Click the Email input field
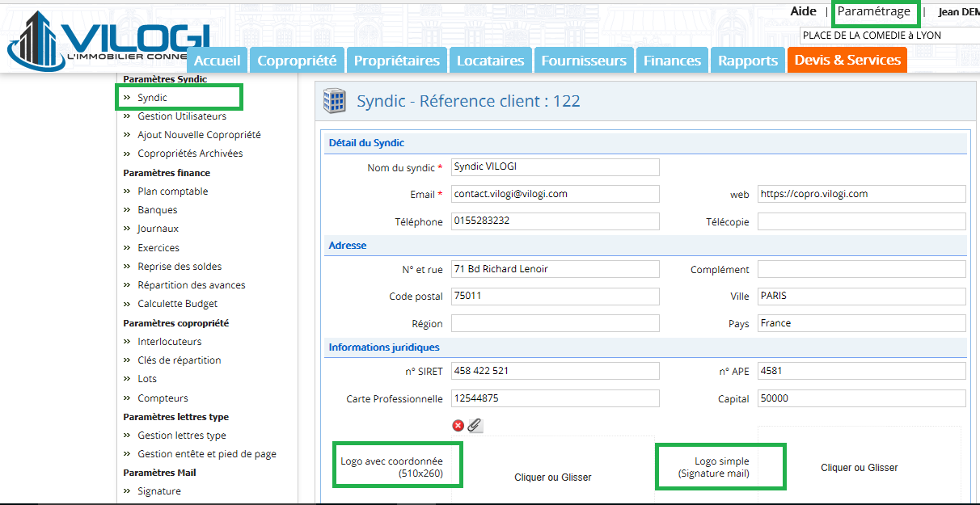The image size is (980, 505). 555,194
